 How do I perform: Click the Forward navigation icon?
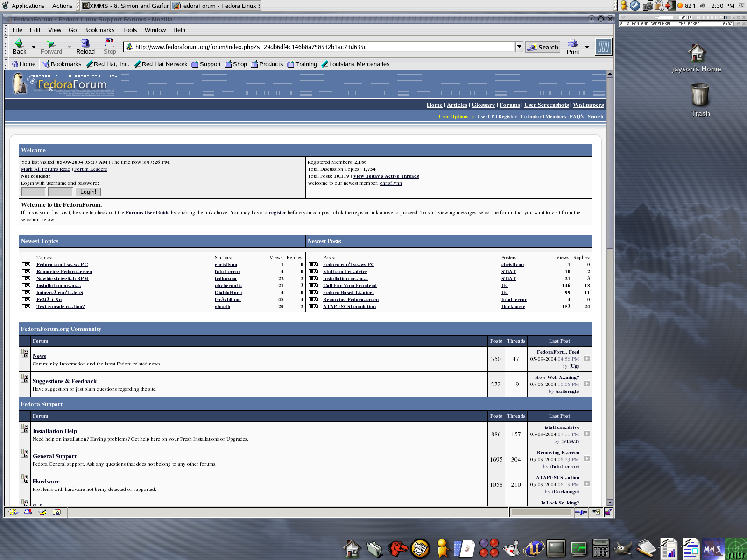[51, 43]
